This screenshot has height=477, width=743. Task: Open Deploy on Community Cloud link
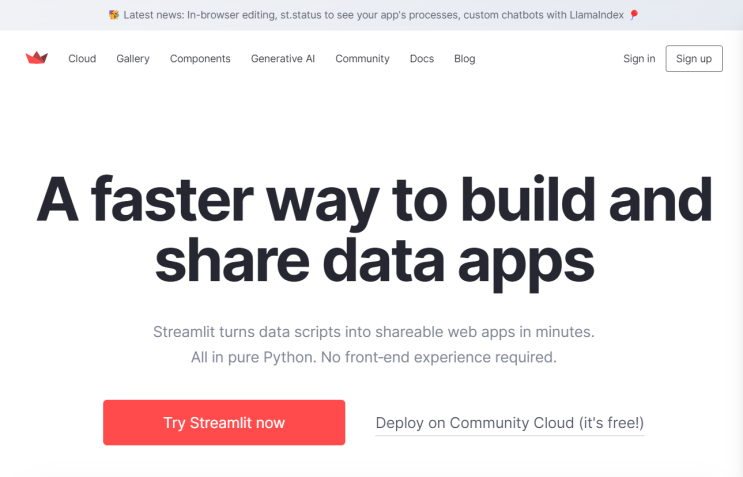[x=510, y=423]
